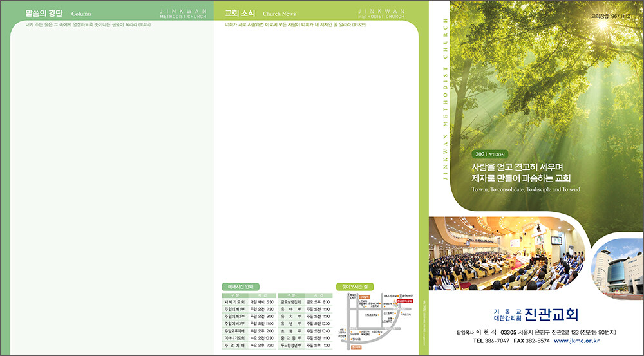Click the 교회 소식 Church News heading
Screen dimensions: 644x356
[260, 13]
